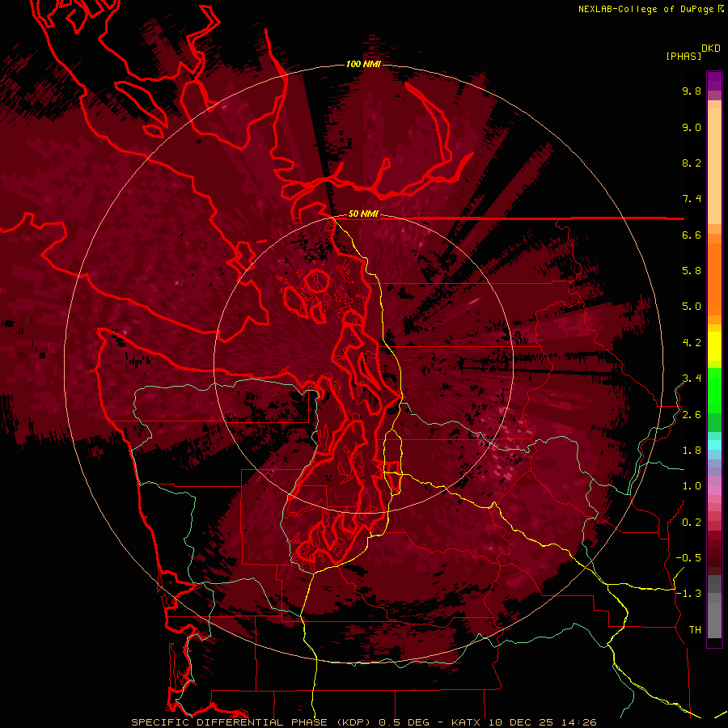
Task: Click the 7.4 value on the color scale
Action: [x=692, y=199]
